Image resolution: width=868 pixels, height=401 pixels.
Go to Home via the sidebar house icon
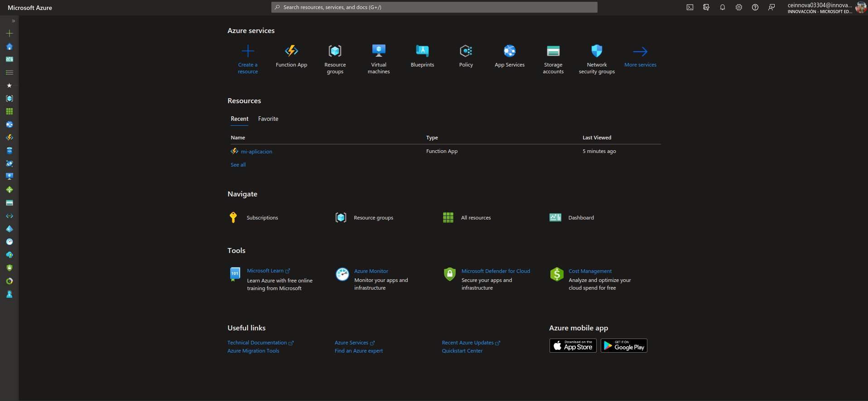pyautogui.click(x=9, y=46)
